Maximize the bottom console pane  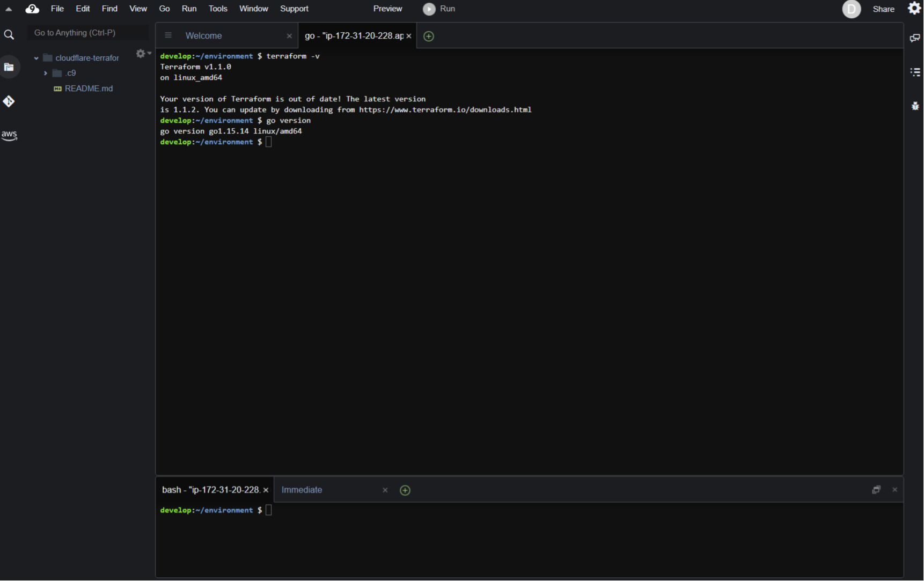876,490
